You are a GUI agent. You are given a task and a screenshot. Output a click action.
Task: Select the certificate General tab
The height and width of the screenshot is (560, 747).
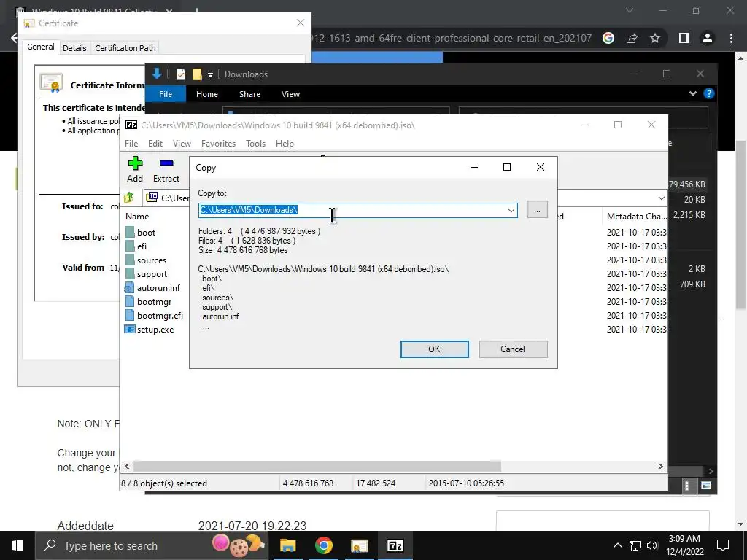coord(41,47)
